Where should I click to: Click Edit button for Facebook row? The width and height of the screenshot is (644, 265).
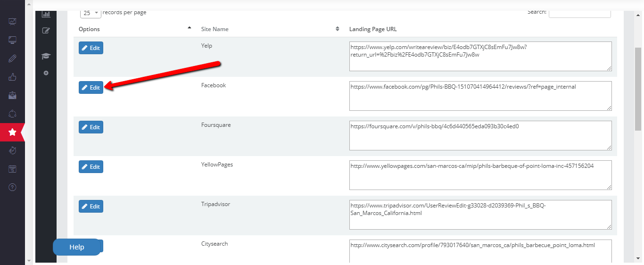pos(91,88)
